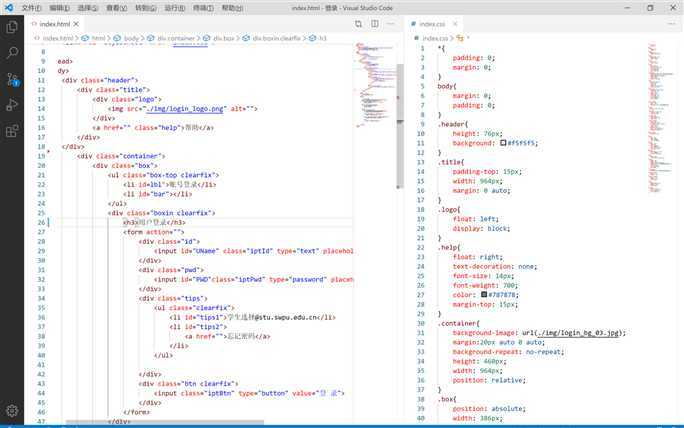Click HTML line number 26 in gutter
Viewport: 684px width, 428px height.
tap(41, 223)
